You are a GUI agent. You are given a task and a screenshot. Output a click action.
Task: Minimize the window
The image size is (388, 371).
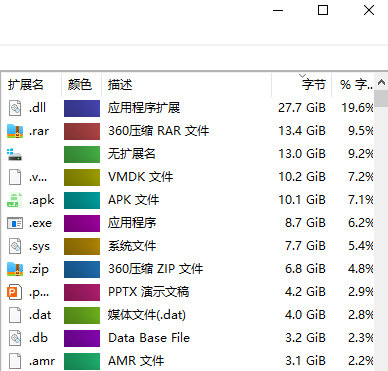pyautogui.click(x=278, y=10)
